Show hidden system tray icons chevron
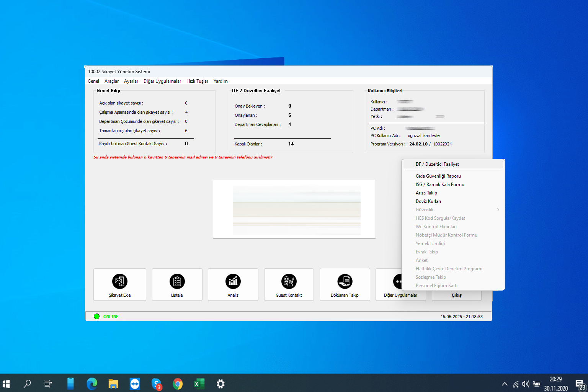The width and height of the screenshot is (588, 392). pos(505,384)
